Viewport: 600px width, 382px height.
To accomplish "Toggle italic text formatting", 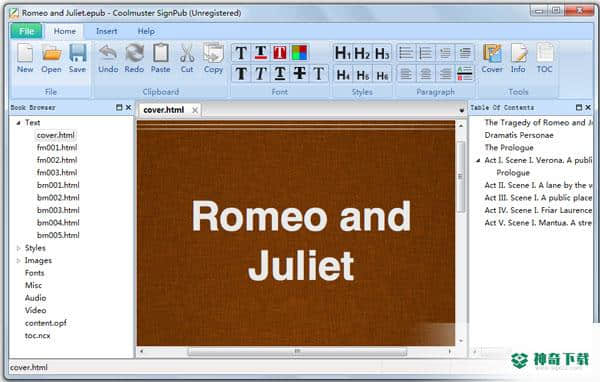I will 261,73.
